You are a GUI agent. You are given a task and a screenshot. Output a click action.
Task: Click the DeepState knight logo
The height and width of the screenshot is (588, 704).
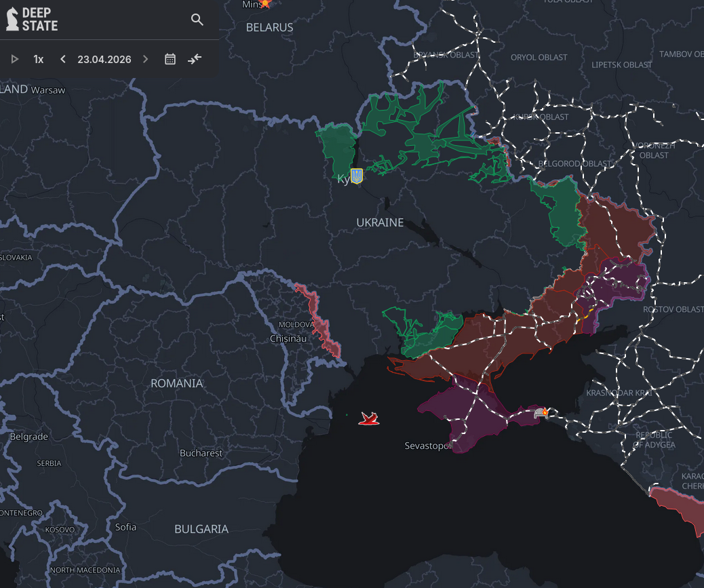coord(13,19)
